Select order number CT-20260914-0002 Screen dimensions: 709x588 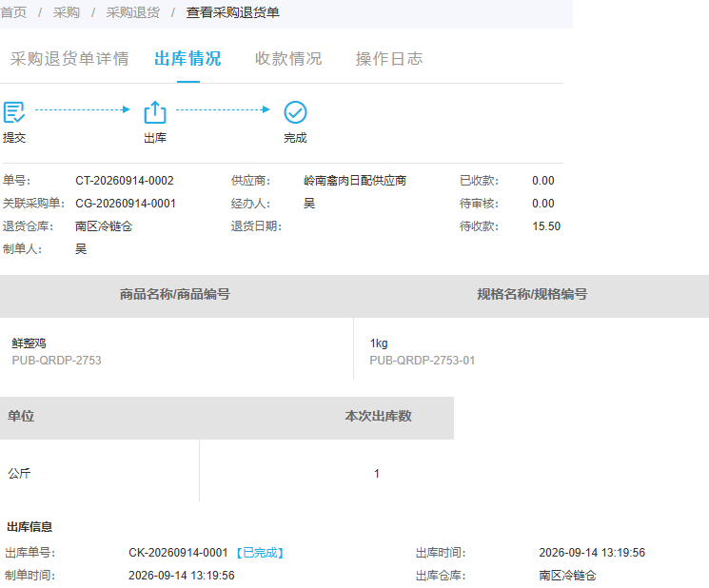coord(125,181)
